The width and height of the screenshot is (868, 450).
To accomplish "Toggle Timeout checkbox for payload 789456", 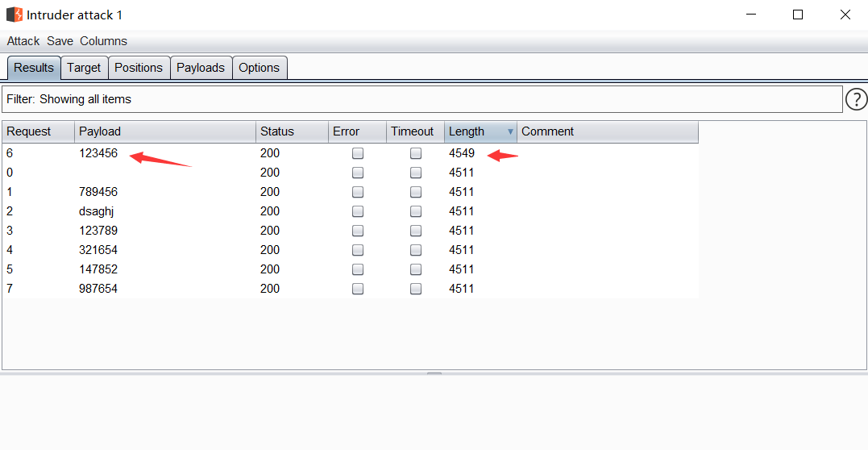I will (416, 192).
